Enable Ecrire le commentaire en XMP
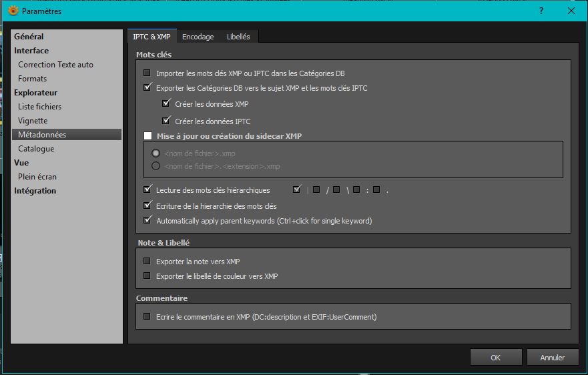The image size is (588, 375). coord(148,316)
